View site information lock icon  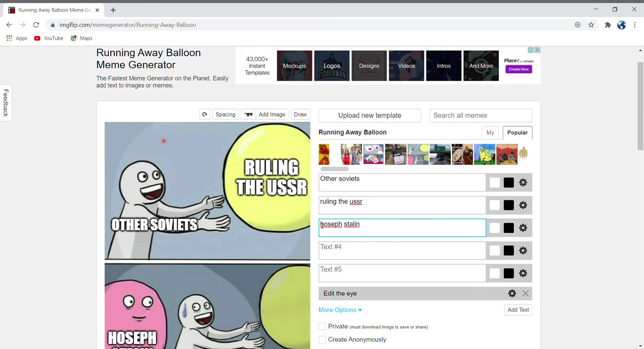(x=53, y=25)
